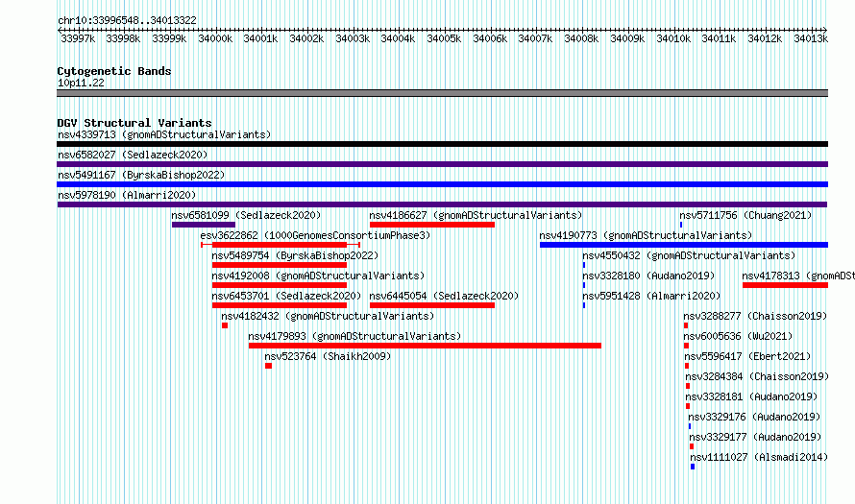This screenshot has height=504, width=855.
Task: Open the nsv4550432 gnomAD label
Action: [689, 255]
